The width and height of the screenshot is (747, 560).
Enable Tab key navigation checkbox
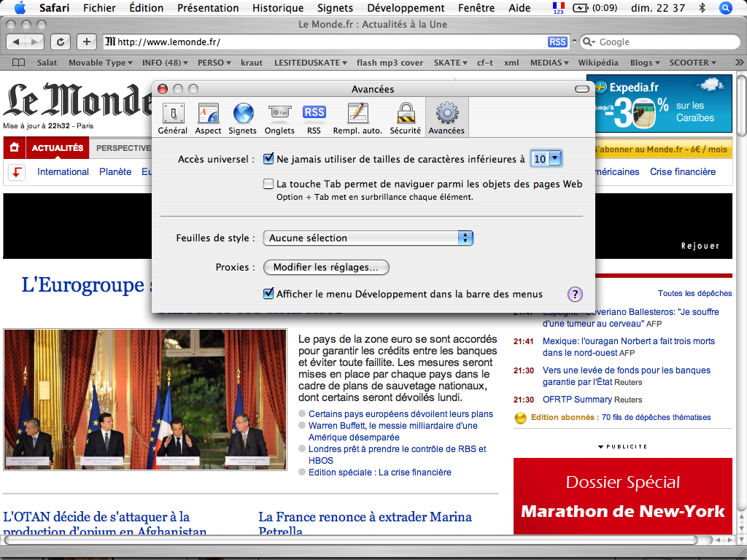(268, 184)
